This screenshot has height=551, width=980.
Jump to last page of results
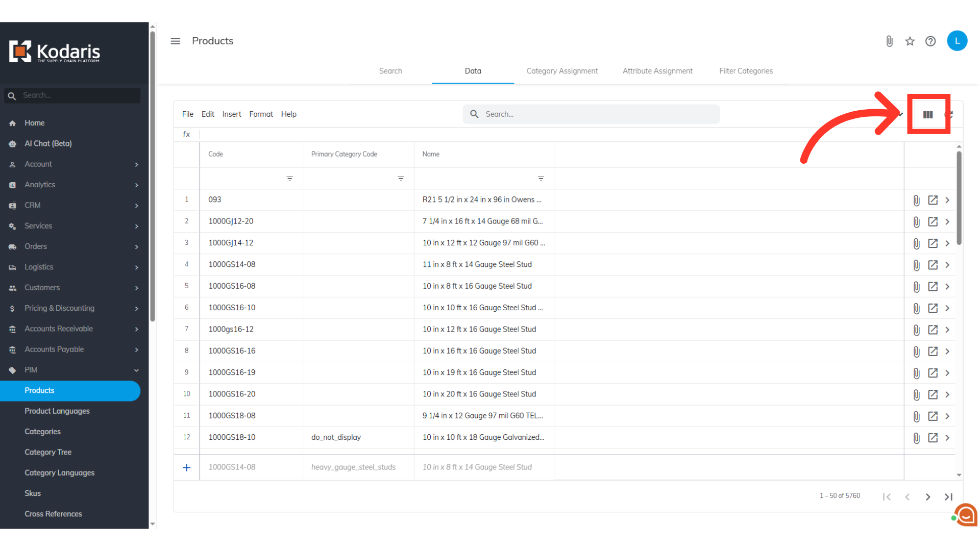tap(948, 496)
